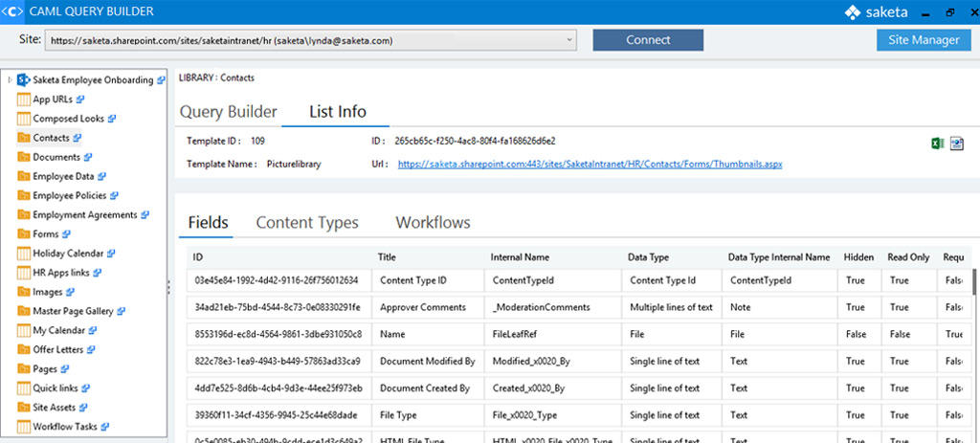Click the export document icon beside Excel
This screenshot has width=980, height=443.
tap(957, 144)
